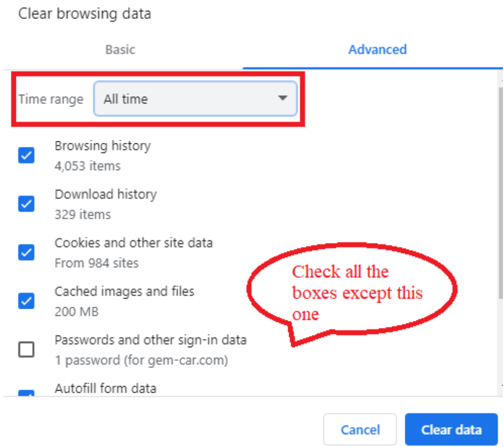Switch to the Basic tab
Screen dimensions: 504x447
(x=120, y=50)
